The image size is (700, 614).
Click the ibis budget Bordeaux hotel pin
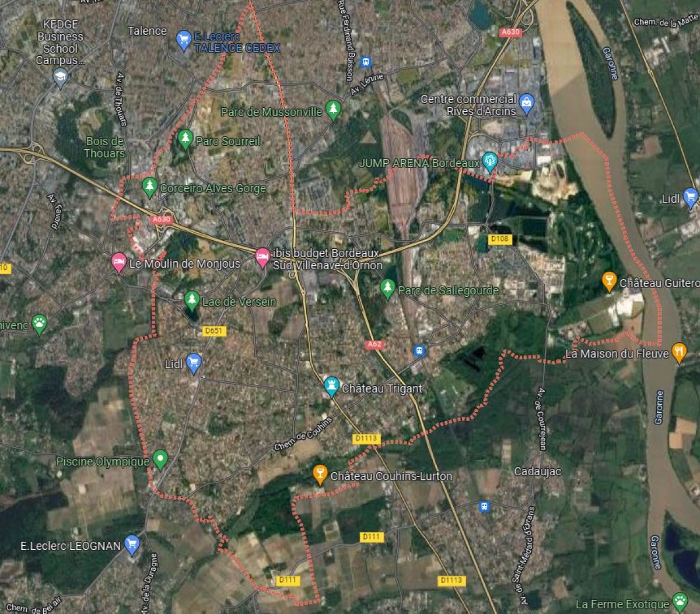click(262, 257)
